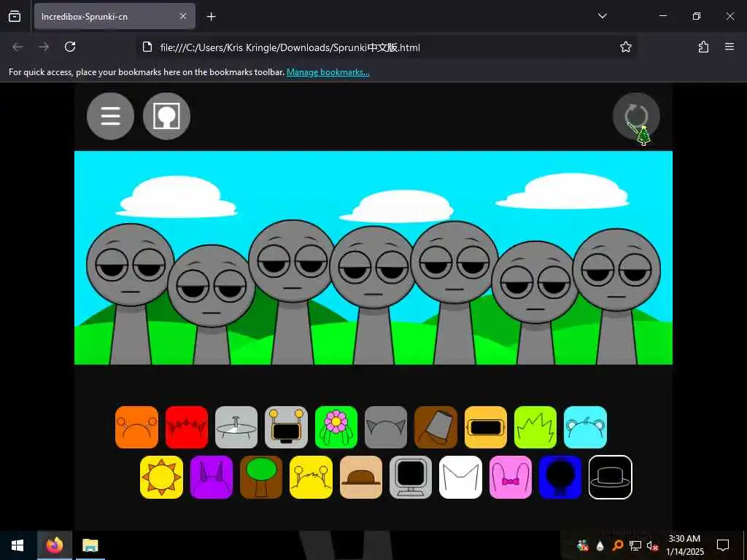The width and height of the screenshot is (747, 560).
Task: Click the browser Forward arrow
Action: [44, 47]
